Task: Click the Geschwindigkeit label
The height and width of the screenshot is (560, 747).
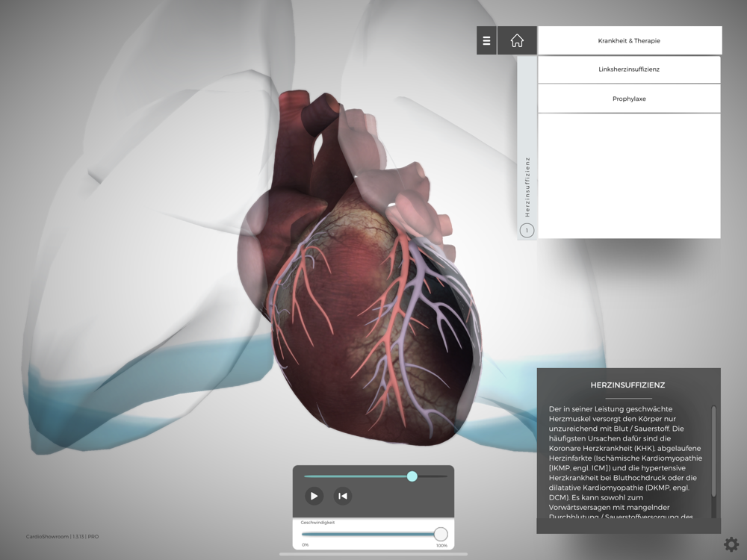Action: [317, 523]
